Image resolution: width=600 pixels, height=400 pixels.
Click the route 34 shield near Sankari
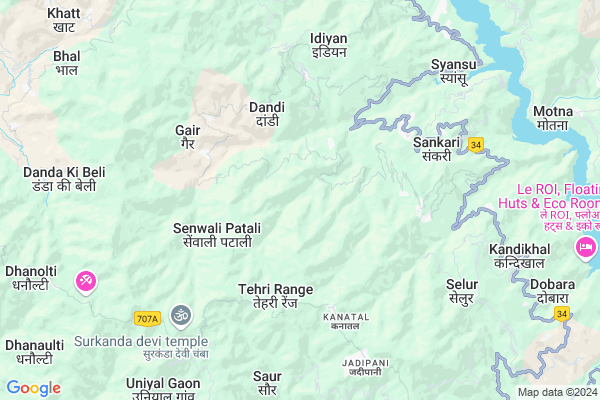(476, 145)
